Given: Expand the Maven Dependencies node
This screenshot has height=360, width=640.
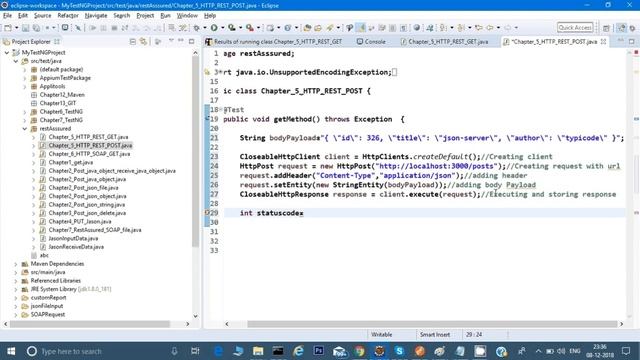Looking at the screenshot, I should click(16, 264).
